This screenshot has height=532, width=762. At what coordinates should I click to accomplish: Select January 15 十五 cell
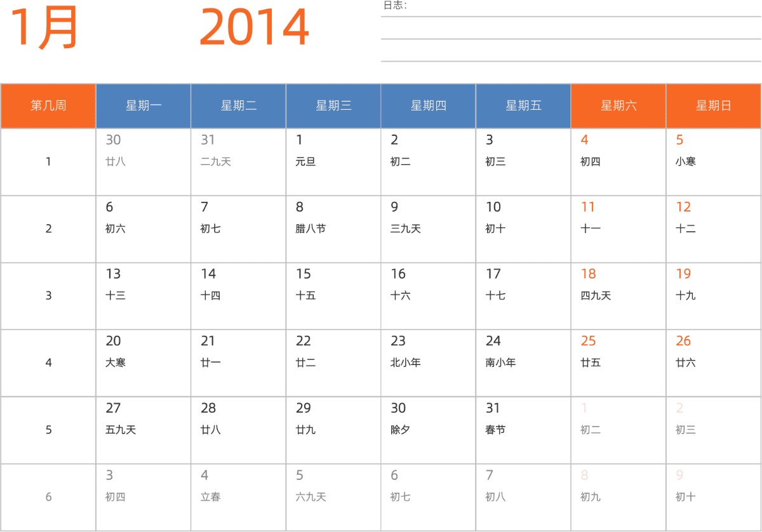pos(333,296)
